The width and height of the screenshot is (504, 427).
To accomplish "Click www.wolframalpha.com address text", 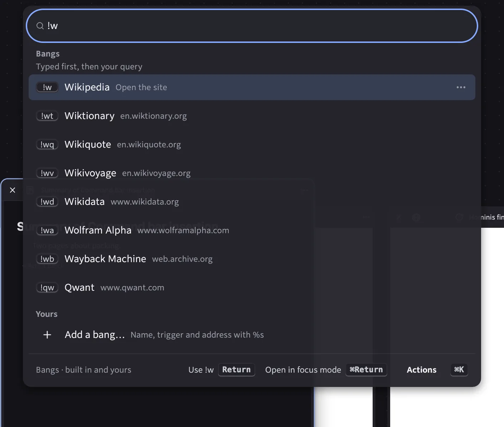I will click(x=183, y=230).
